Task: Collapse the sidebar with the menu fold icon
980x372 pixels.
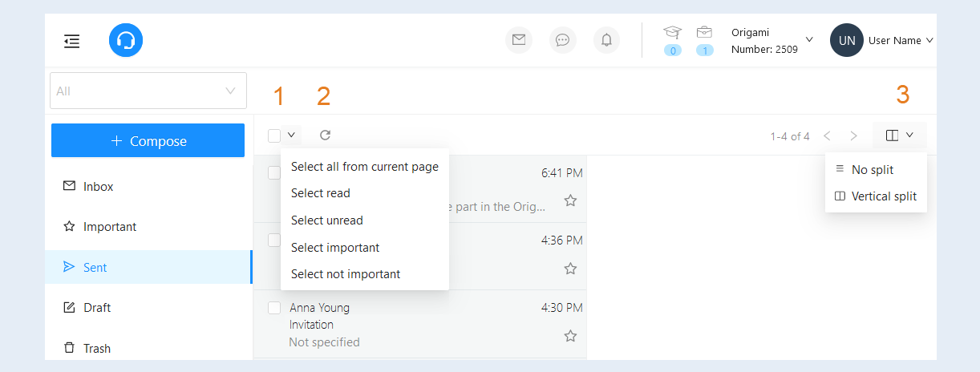Action: 72,40
